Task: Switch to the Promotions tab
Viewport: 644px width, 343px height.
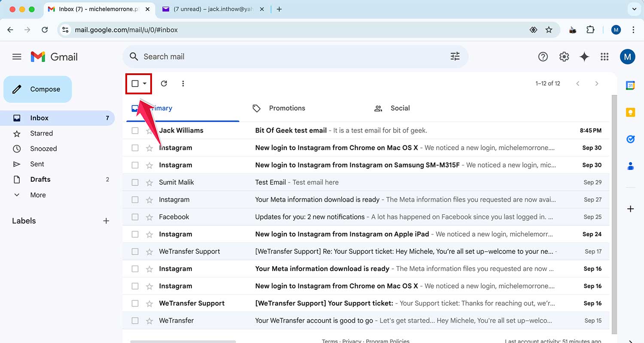Action: tap(287, 108)
